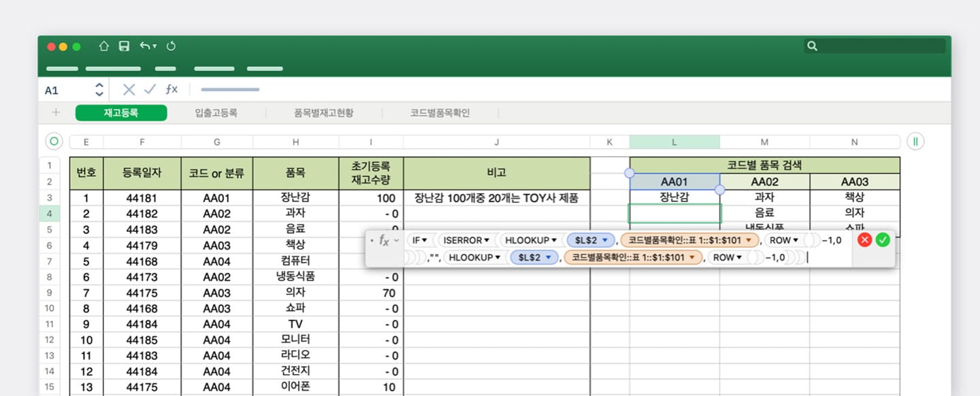Screen dimensions: 980x396
Task: Select the 재고등록 sheet tab
Action: point(121,113)
